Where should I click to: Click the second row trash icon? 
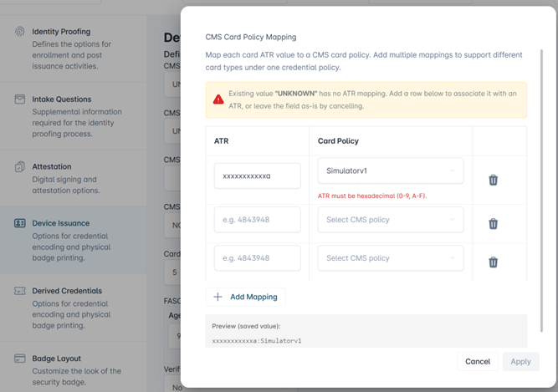coord(493,223)
